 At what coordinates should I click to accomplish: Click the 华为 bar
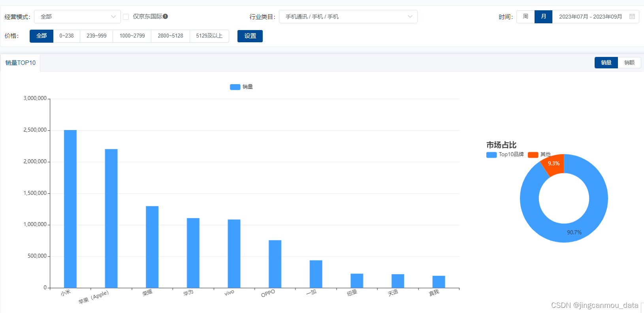193,253
